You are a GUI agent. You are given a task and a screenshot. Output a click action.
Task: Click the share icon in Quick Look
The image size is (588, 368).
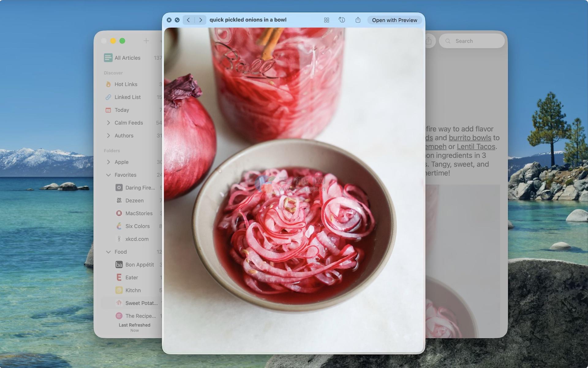[358, 20]
